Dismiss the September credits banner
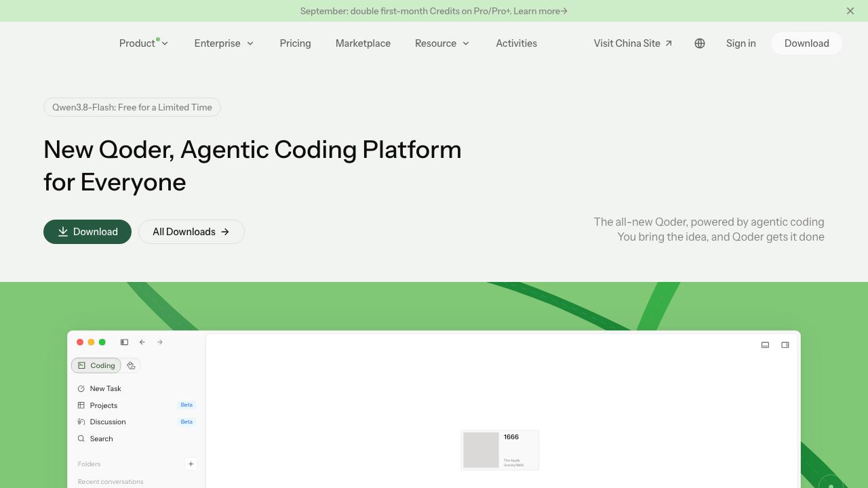 click(x=850, y=11)
